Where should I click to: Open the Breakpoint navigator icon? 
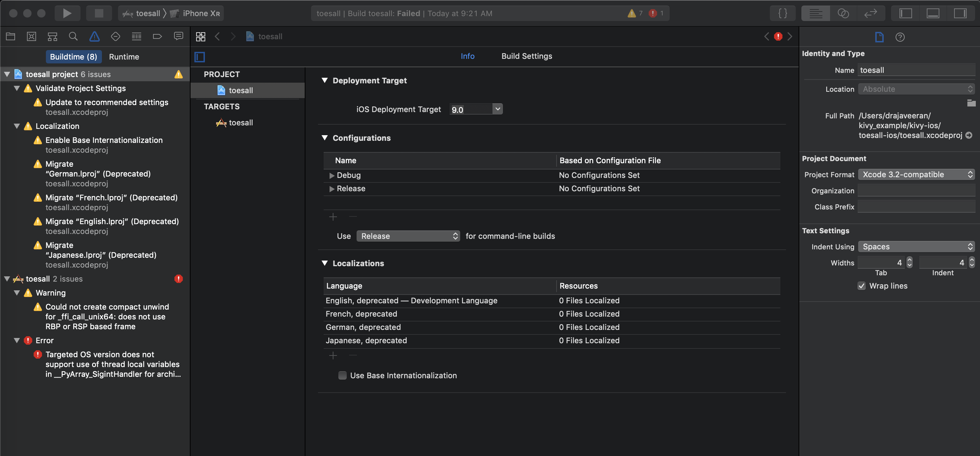[157, 36]
